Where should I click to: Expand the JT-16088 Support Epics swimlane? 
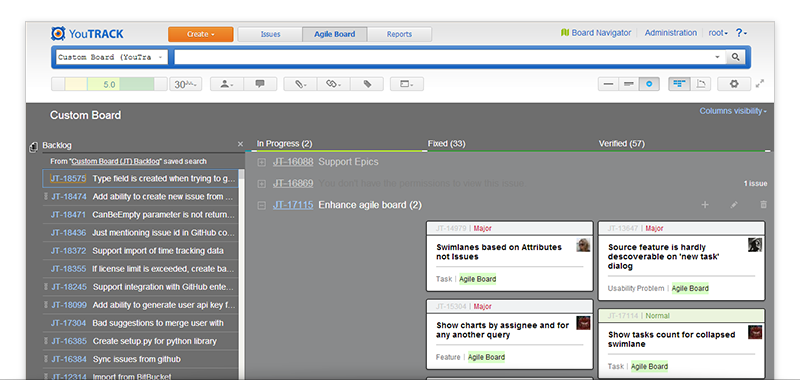point(262,162)
